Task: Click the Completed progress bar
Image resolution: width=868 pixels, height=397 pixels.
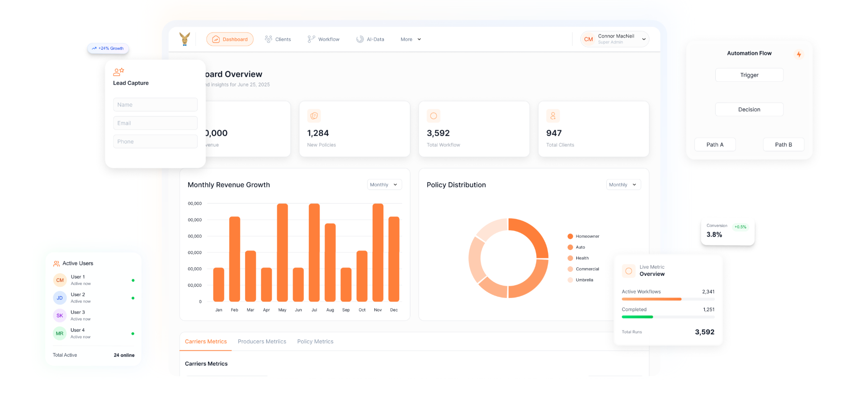Action: (668, 317)
